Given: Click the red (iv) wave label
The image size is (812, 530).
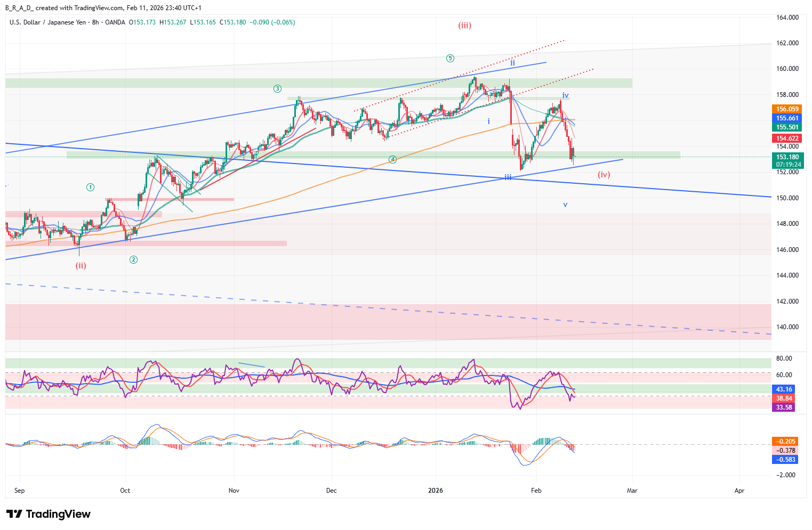Looking at the screenshot, I should click(x=604, y=175).
